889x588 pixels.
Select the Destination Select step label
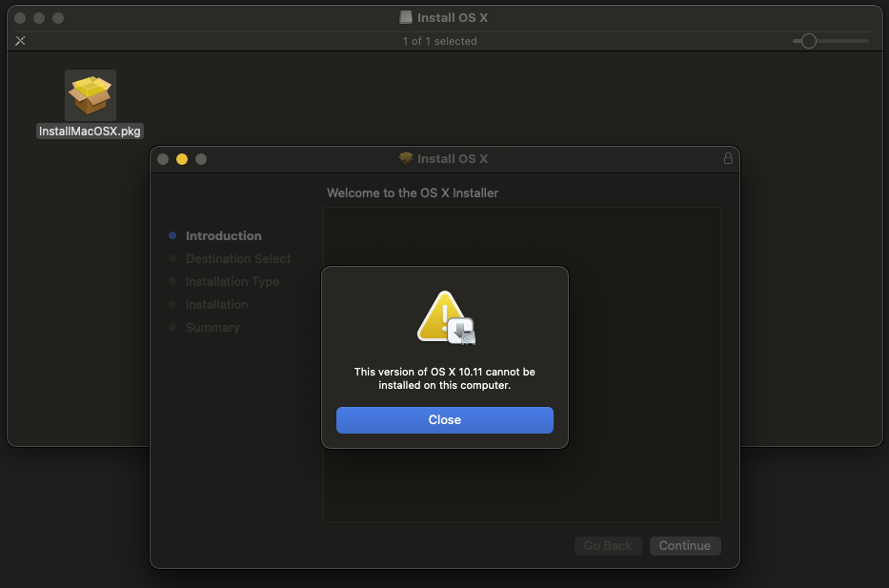pos(238,258)
